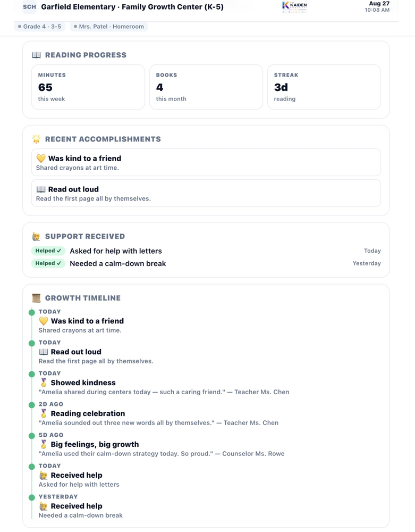
Task: Click the book icon beside Reading Progress
Action: (x=36, y=55)
